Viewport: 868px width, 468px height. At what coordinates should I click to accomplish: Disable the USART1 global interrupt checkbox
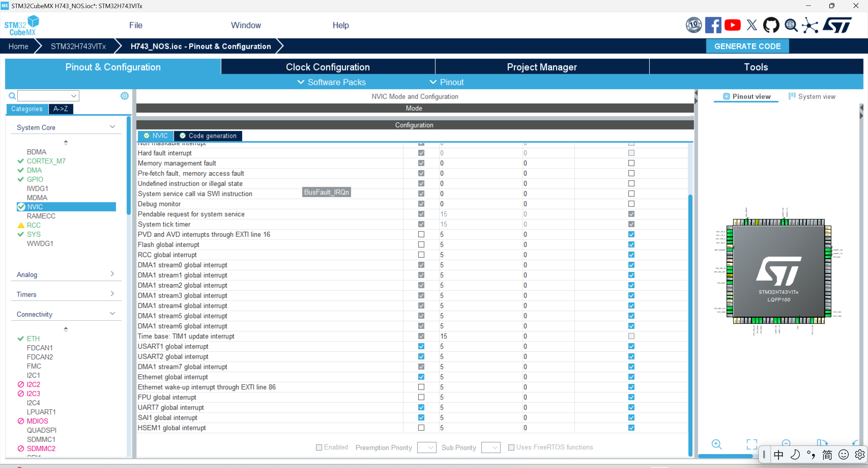[421, 346]
